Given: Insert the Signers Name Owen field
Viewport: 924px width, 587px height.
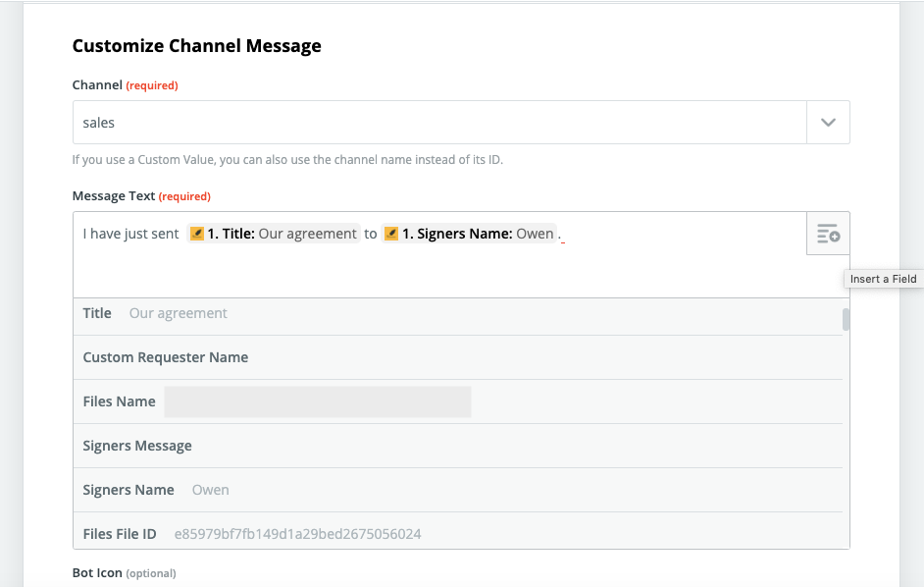Looking at the screenshot, I should pos(458,490).
